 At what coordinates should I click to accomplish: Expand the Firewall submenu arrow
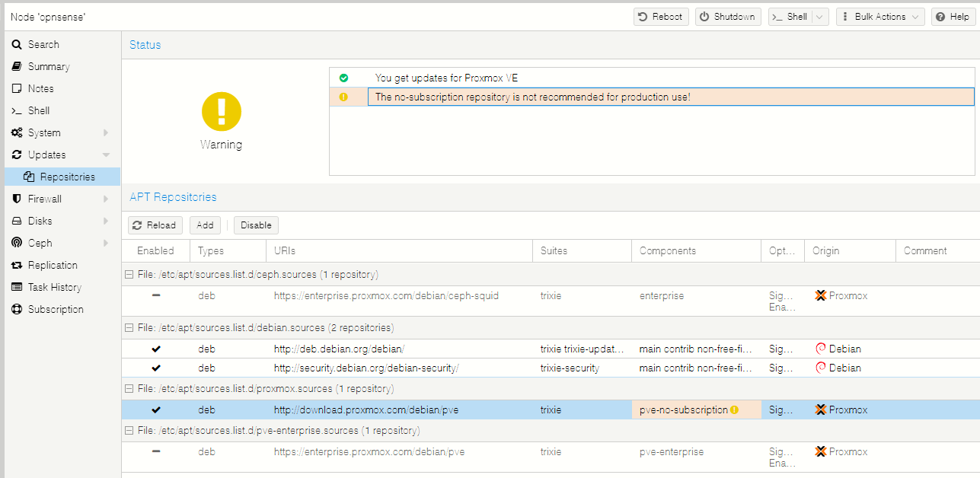(x=106, y=199)
